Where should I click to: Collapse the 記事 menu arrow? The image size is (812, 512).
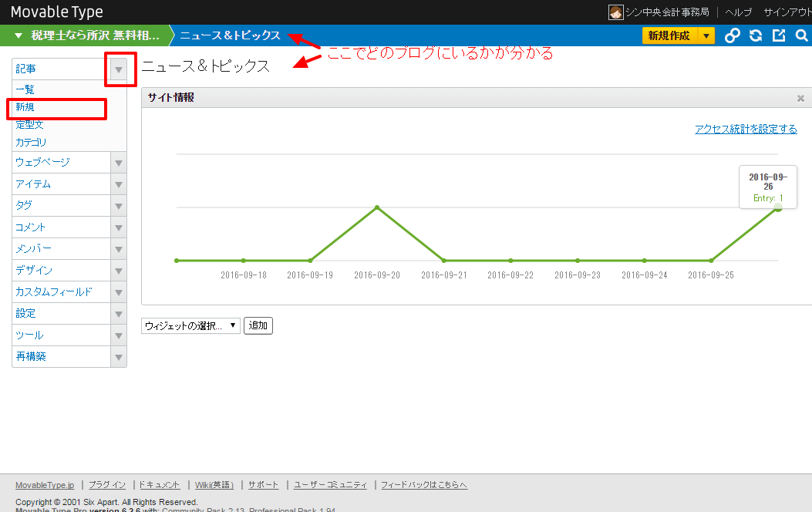pos(119,69)
